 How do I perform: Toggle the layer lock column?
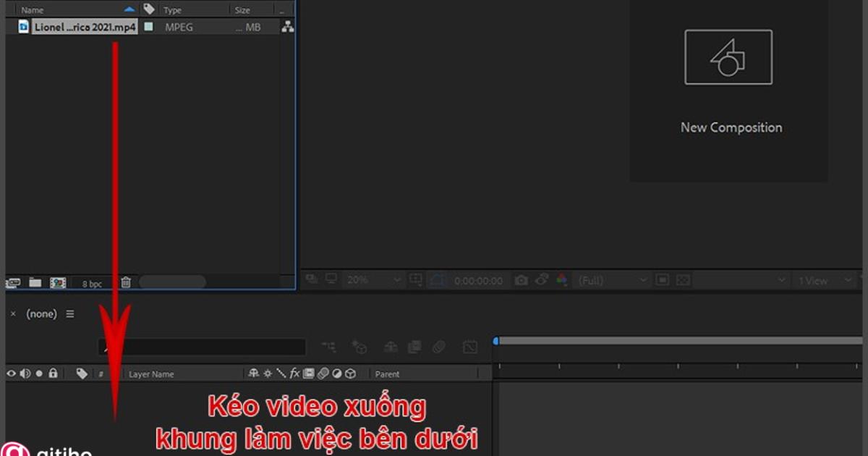tap(53, 373)
